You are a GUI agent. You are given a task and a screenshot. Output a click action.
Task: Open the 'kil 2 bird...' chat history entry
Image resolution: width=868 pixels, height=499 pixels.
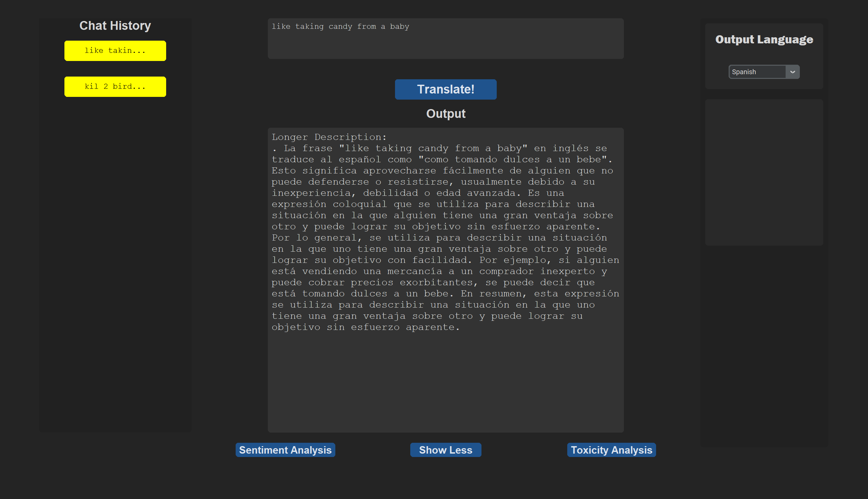(x=115, y=86)
